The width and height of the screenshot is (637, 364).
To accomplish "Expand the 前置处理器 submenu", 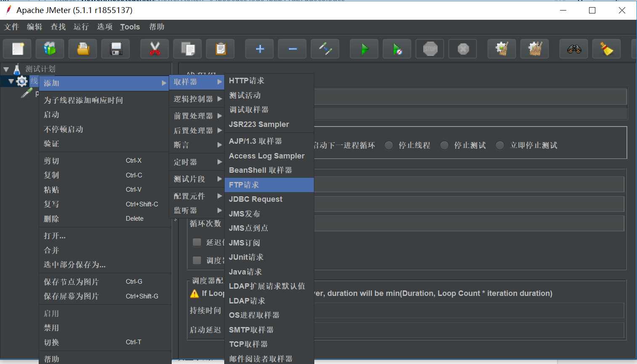I will click(x=198, y=116).
